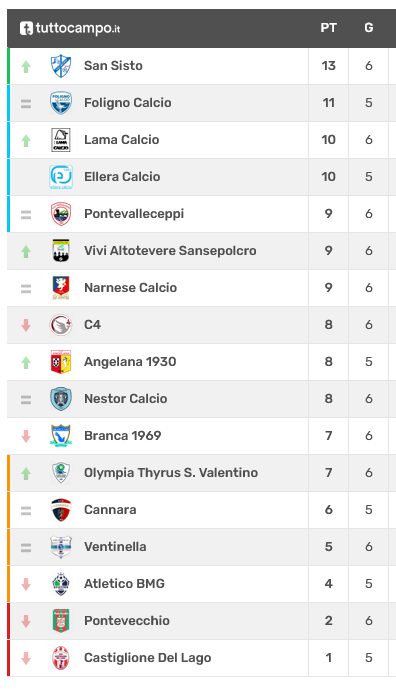Click the Castiglione Del Lago badge
Screen dimensions: 396x691
pyautogui.click(x=61, y=658)
